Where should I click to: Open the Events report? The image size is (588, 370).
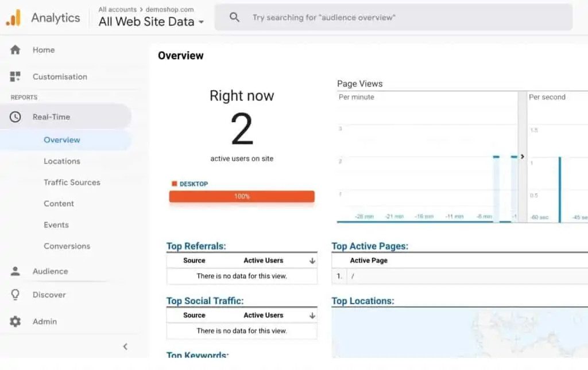(56, 225)
